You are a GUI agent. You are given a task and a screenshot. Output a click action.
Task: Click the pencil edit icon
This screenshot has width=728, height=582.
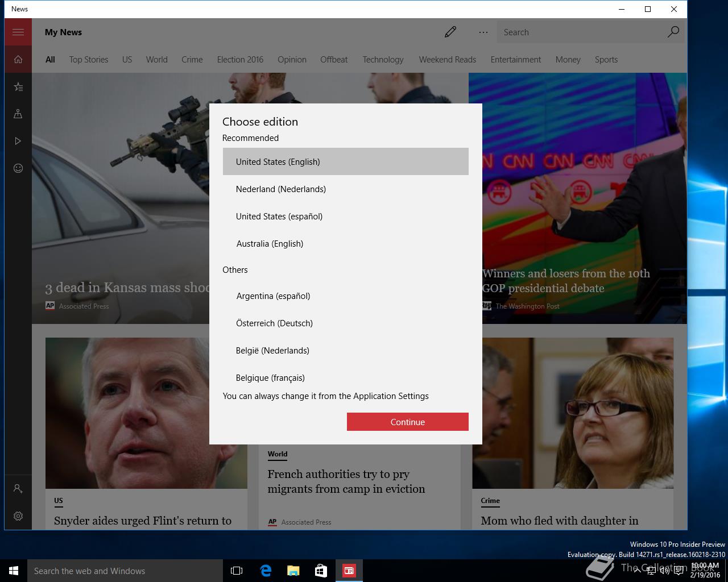(450, 32)
